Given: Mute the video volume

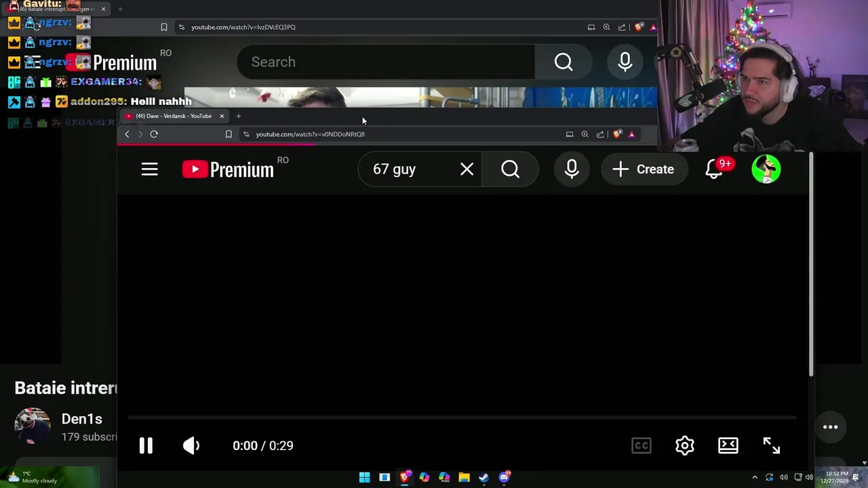Looking at the screenshot, I should (191, 445).
